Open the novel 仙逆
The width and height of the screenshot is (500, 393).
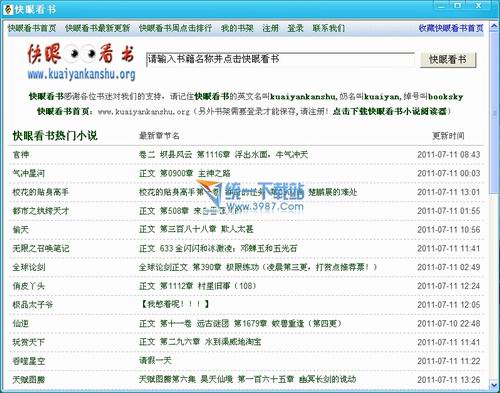(21, 323)
